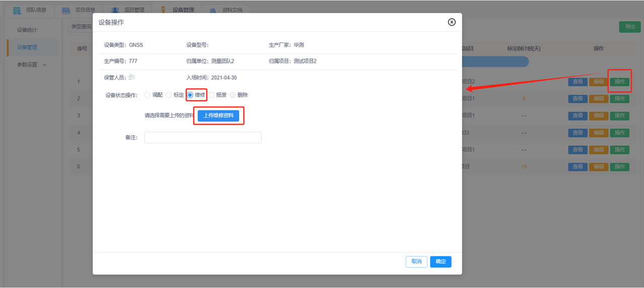Close the 设备操作 dialog with X icon

click(451, 22)
